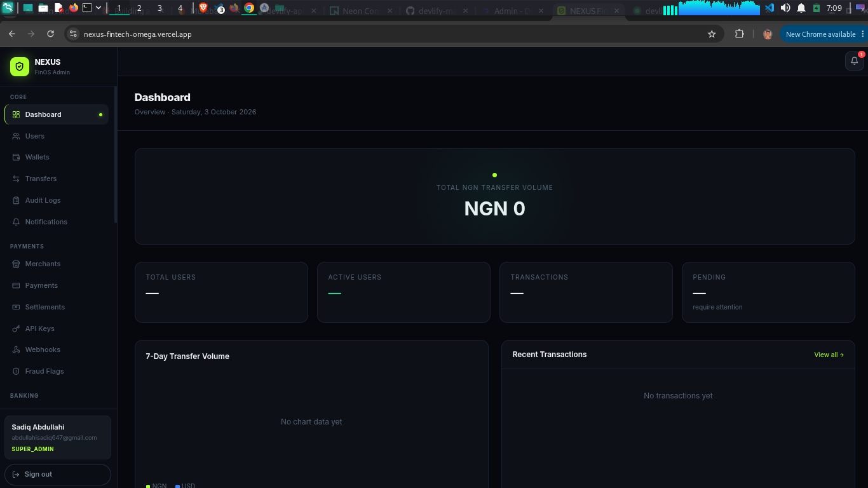Select the sidebar Notifications bell icon
Viewport: 868px width, 488px height.
(17, 222)
